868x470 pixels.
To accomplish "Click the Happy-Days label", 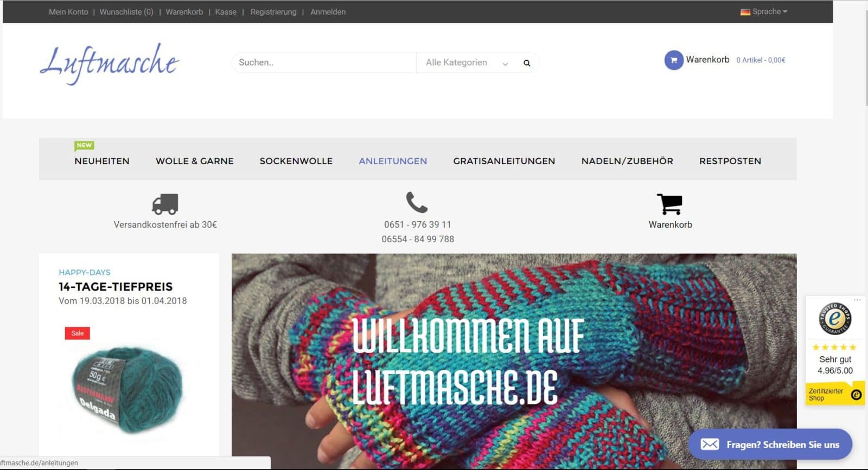I will (85, 272).
